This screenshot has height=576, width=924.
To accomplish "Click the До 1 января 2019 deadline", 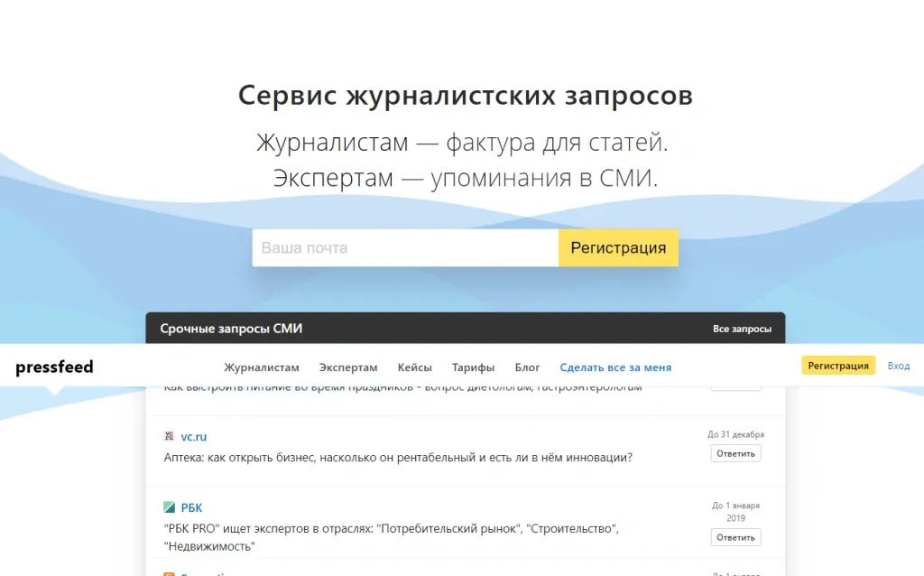I will pyautogui.click(x=735, y=512).
